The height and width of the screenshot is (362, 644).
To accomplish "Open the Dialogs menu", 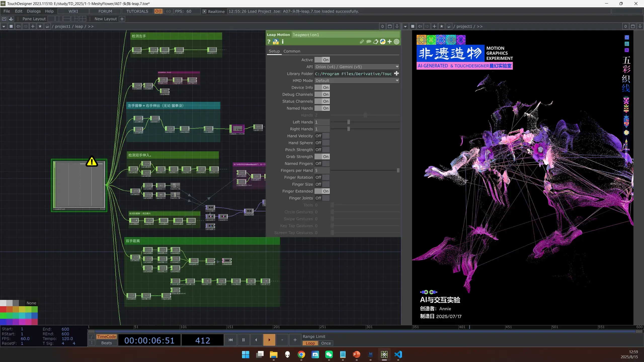I will coord(34,11).
